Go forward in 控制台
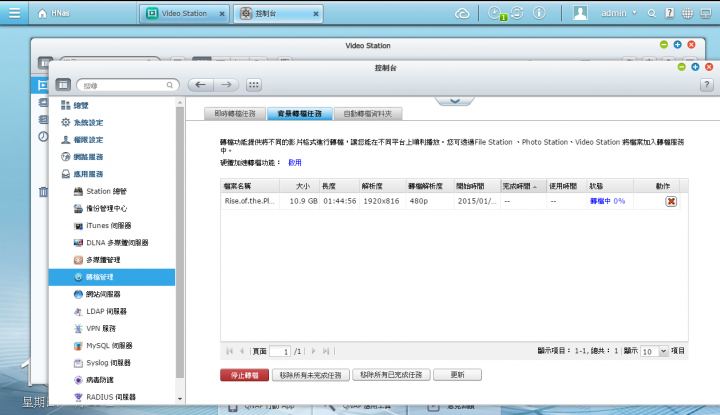The image size is (720, 415). [x=226, y=85]
